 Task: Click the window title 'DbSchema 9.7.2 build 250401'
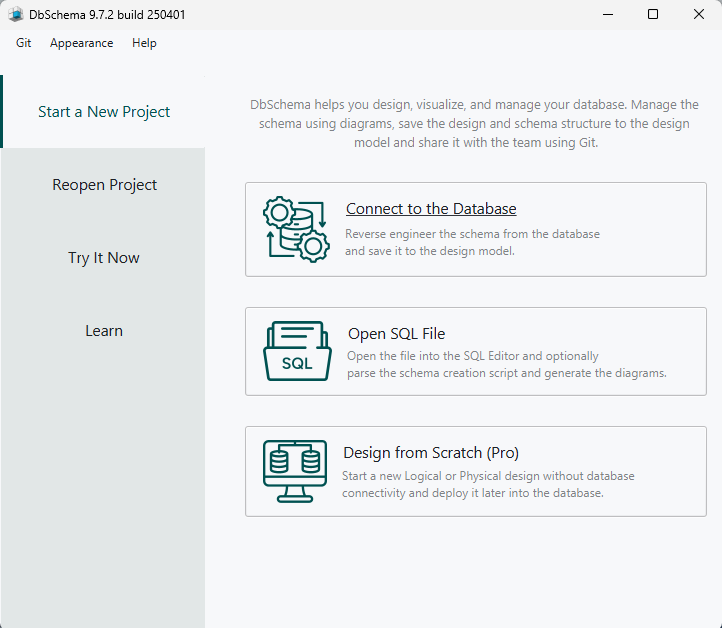click(107, 15)
